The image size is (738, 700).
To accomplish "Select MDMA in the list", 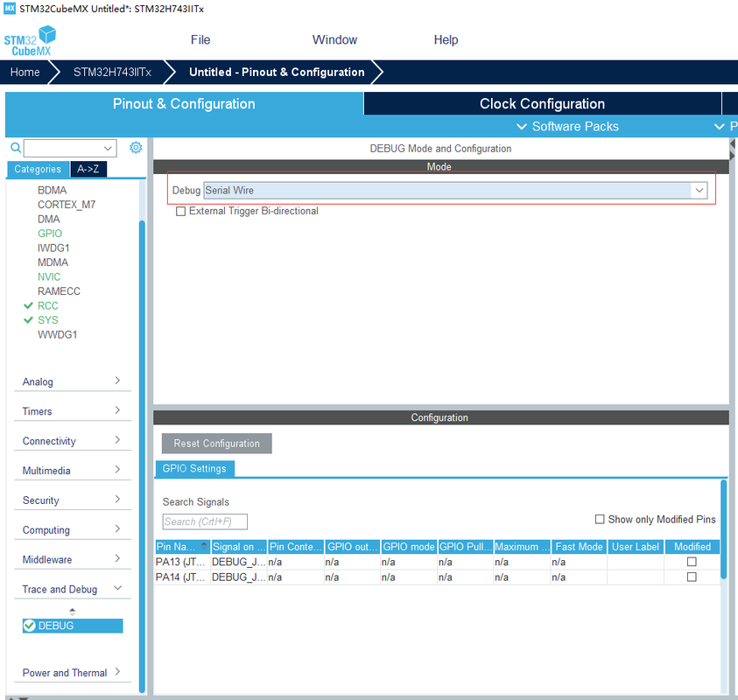I will 53,262.
